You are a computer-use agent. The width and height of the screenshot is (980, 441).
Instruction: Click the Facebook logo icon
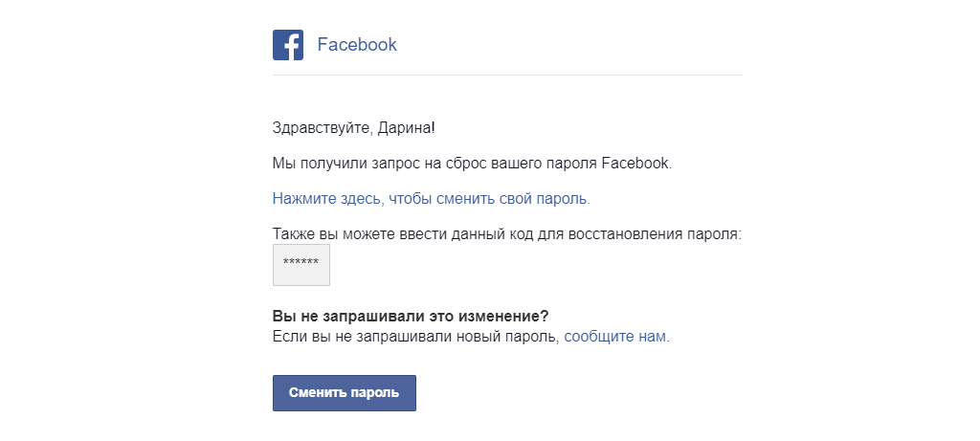288,45
